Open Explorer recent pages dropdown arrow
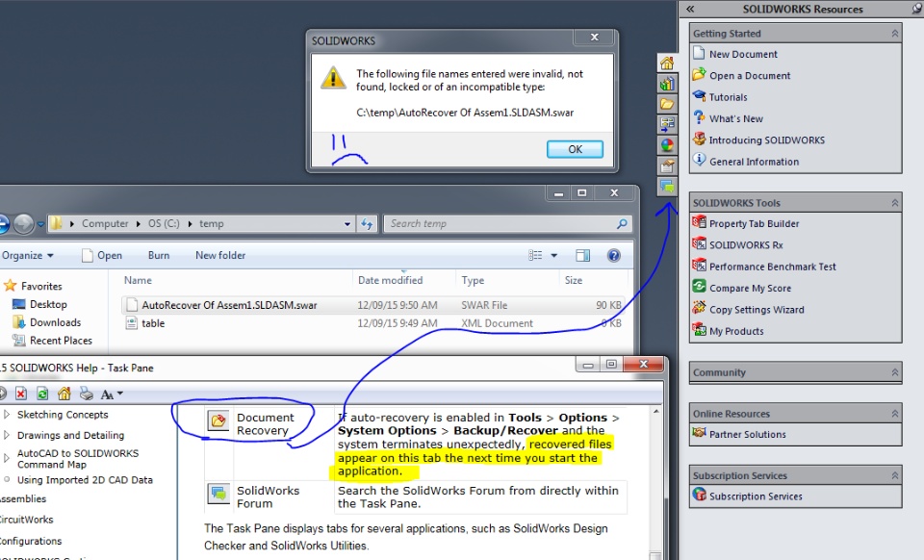This screenshot has width=924, height=560. [40, 224]
